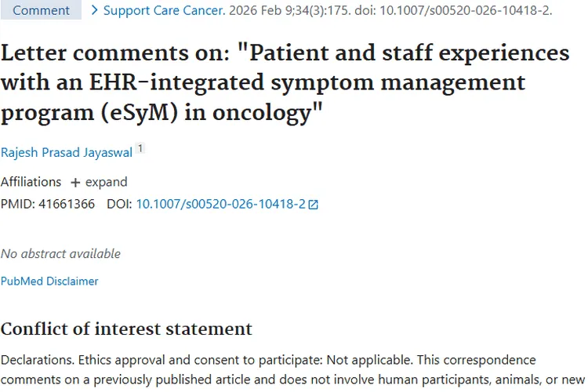Click the No abstract available text
Screen dimensions: 588x392
click(x=60, y=253)
